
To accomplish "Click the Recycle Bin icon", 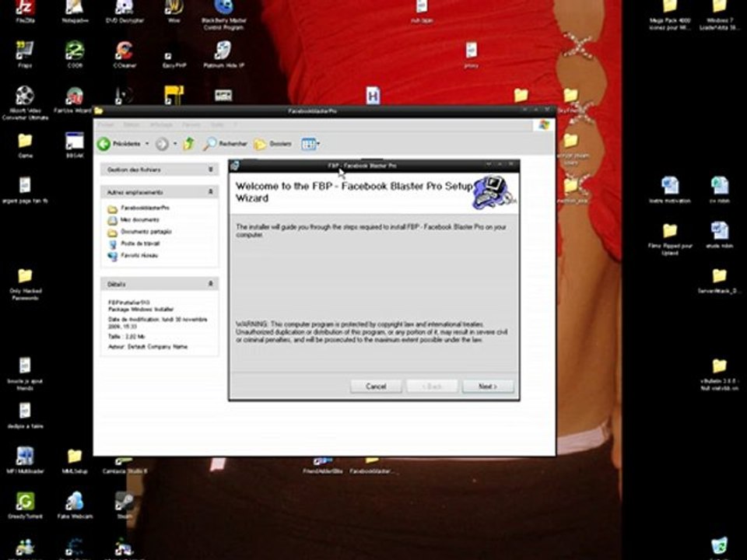I will pyautogui.click(x=719, y=547).
